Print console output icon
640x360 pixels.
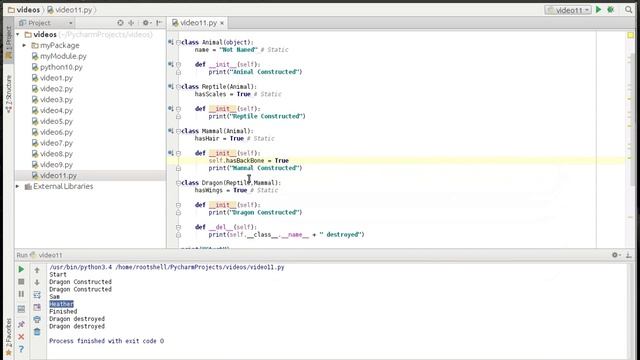[37, 319]
